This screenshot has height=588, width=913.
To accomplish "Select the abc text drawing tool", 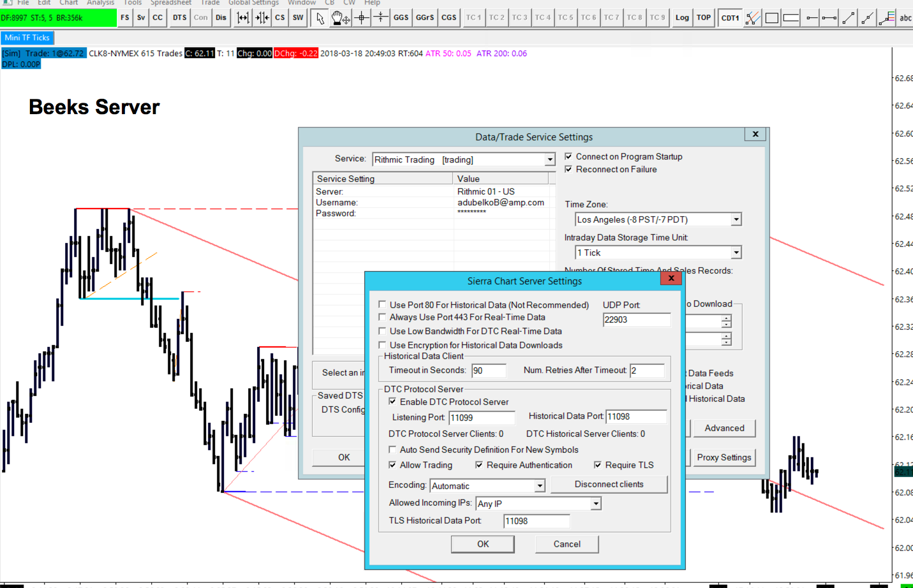I will click(905, 18).
